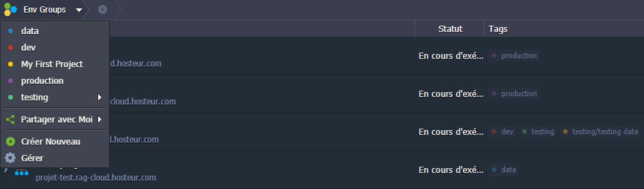Click the Gérer menu option
Screen dimensions: 644x189
click(x=32, y=158)
